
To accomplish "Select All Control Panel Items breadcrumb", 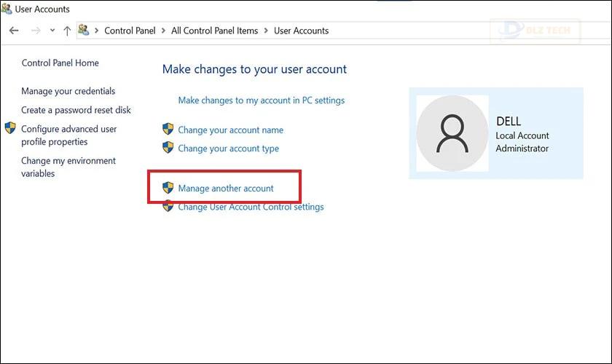I will click(215, 31).
